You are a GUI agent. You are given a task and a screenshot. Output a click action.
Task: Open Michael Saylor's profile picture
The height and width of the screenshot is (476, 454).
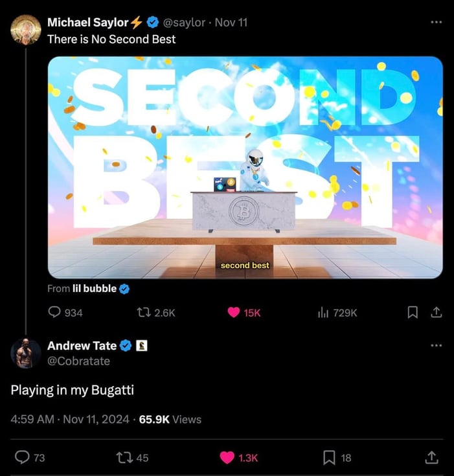[26, 30]
